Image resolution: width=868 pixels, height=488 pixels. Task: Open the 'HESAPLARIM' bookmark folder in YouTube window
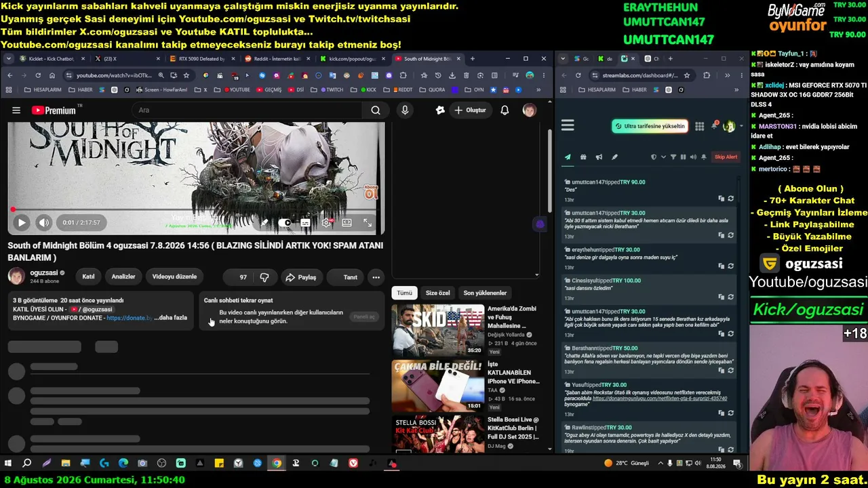[x=42, y=89]
